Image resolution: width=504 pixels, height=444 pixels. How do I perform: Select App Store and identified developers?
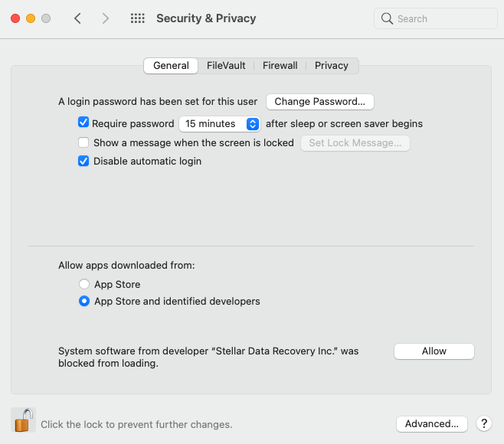(84, 301)
